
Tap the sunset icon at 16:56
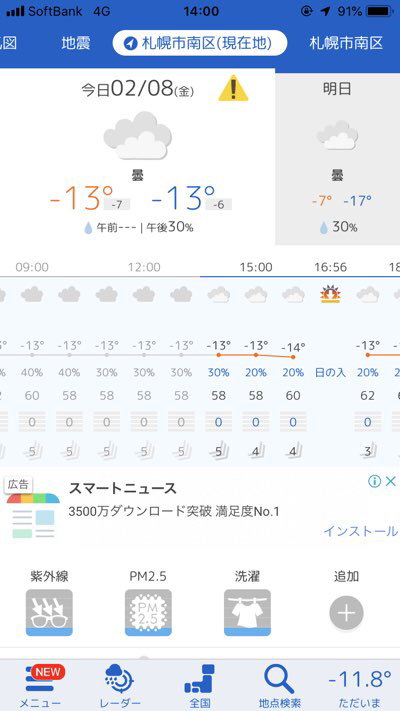tap(330, 295)
